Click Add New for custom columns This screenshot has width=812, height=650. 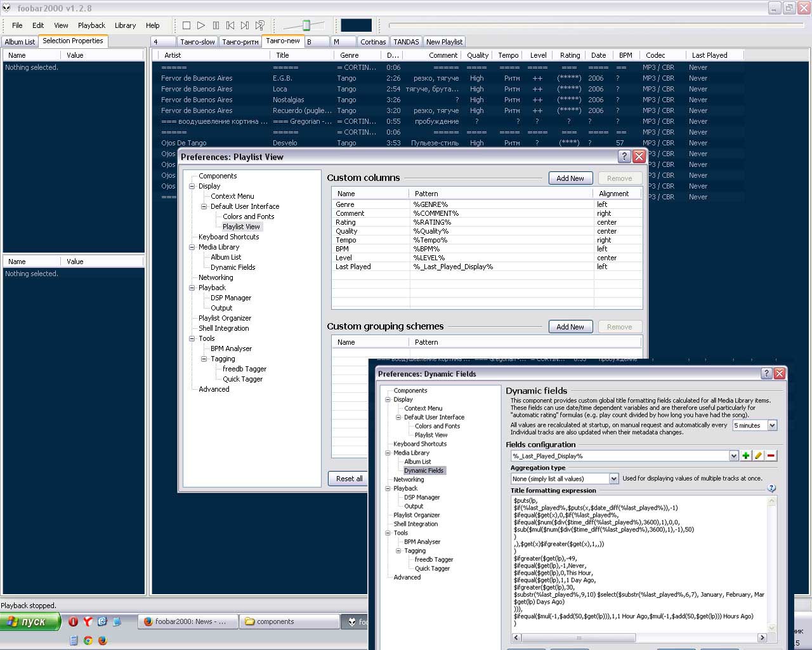pyautogui.click(x=570, y=178)
